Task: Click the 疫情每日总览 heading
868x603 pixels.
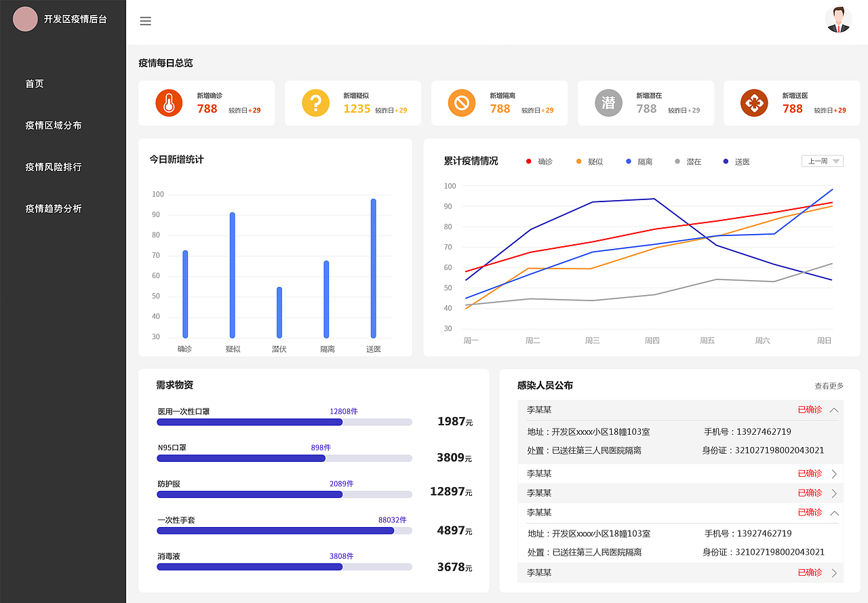Action: [165, 63]
